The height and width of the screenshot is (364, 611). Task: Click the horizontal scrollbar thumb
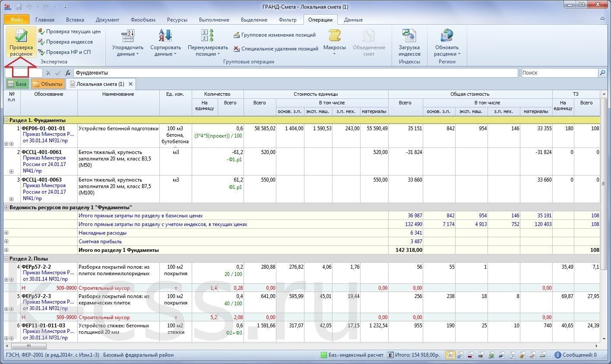[x=28, y=346]
